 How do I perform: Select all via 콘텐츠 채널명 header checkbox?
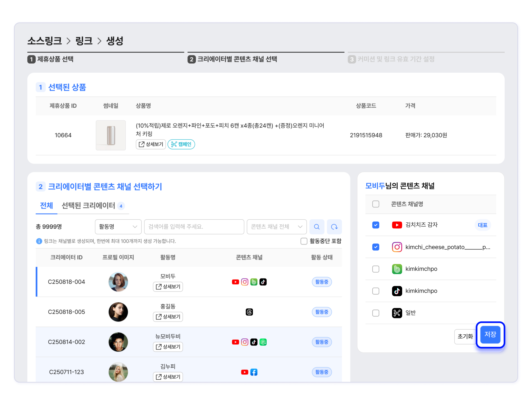click(x=376, y=204)
